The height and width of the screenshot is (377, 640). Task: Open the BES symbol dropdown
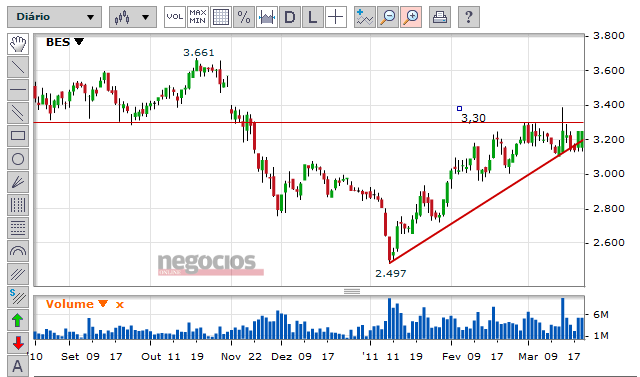[79, 42]
